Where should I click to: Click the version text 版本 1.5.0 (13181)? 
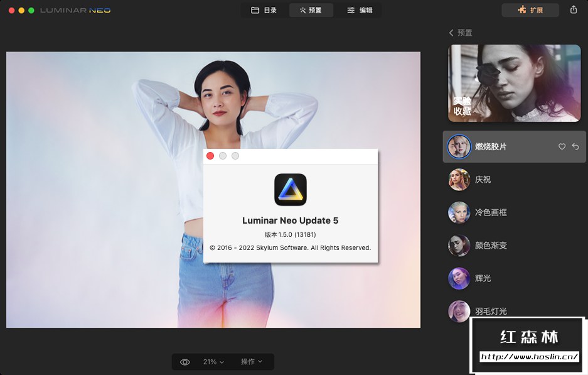(x=291, y=234)
